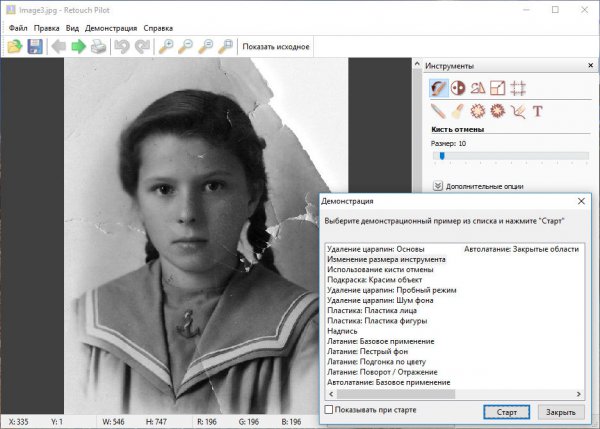Fit image to window with magnifier icon

[225, 46]
